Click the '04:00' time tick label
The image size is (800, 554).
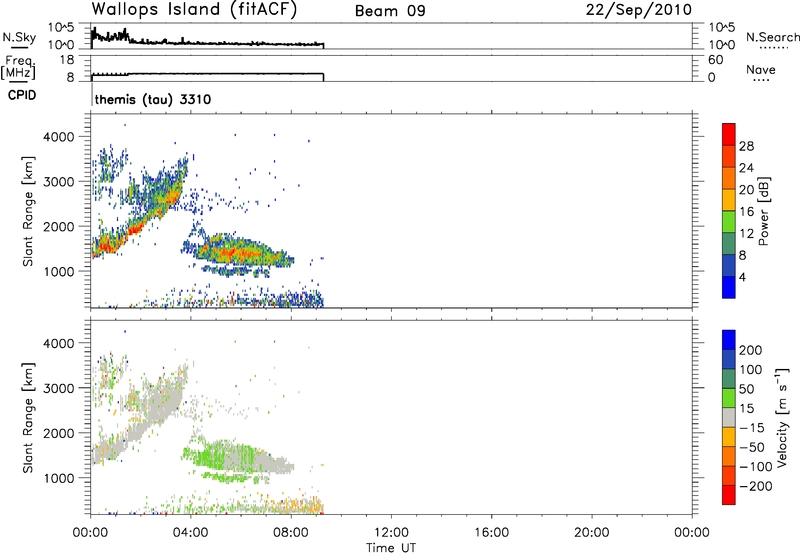click(190, 533)
